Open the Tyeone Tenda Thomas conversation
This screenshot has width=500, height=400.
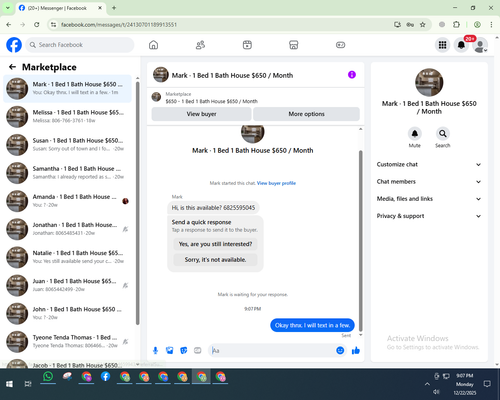click(x=67, y=341)
